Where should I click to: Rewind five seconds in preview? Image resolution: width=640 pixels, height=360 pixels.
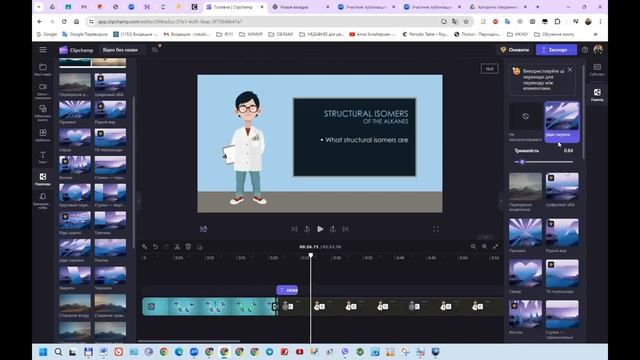click(307, 229)
